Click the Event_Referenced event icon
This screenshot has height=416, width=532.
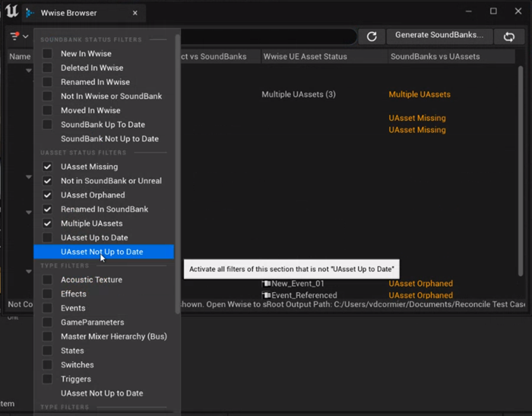tap(267, 295)
